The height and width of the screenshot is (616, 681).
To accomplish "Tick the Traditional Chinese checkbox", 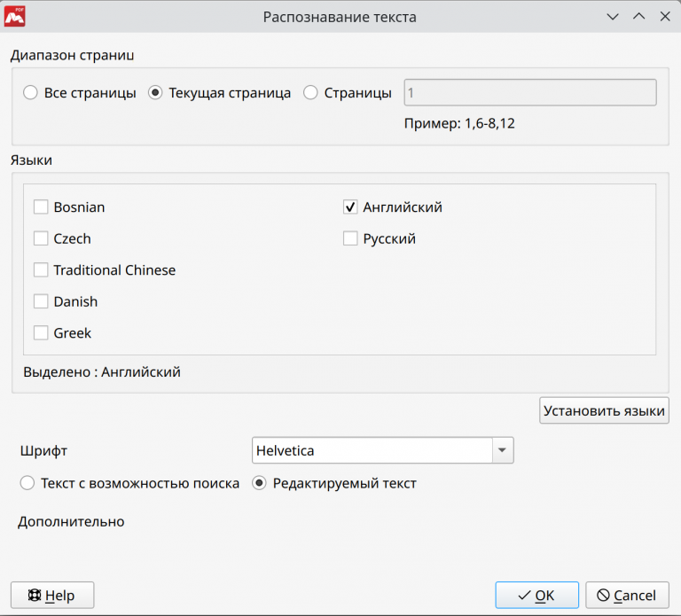I will pyautogui.click(x=41, y=270).
